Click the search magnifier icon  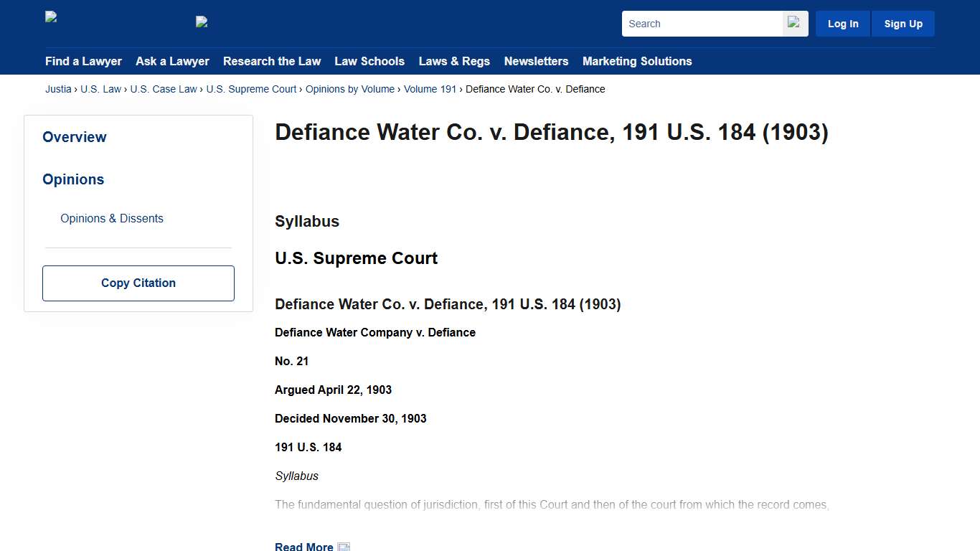click(793, 23)
